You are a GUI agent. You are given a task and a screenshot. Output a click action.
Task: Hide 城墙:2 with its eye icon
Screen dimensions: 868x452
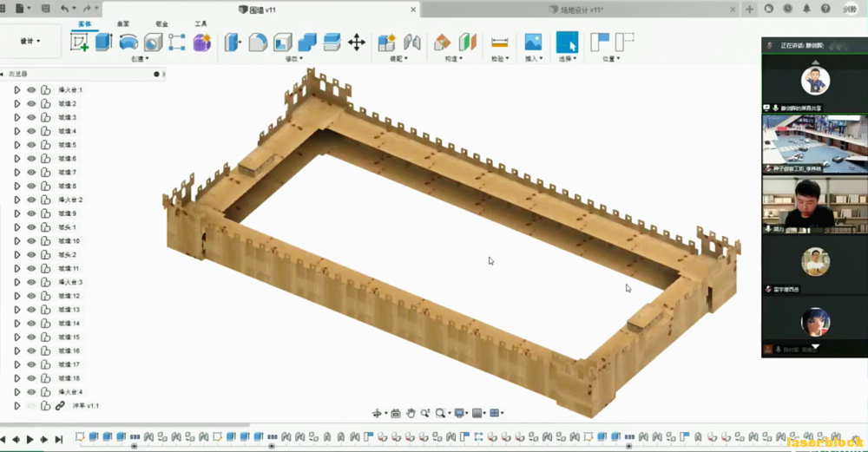31,103
